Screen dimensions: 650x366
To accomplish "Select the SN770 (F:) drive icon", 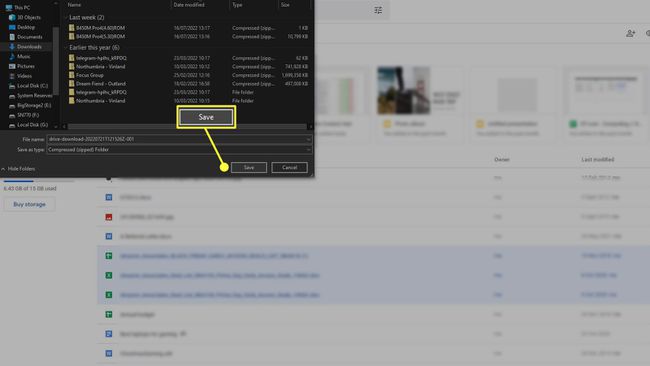I will click(x=12, y=115).
